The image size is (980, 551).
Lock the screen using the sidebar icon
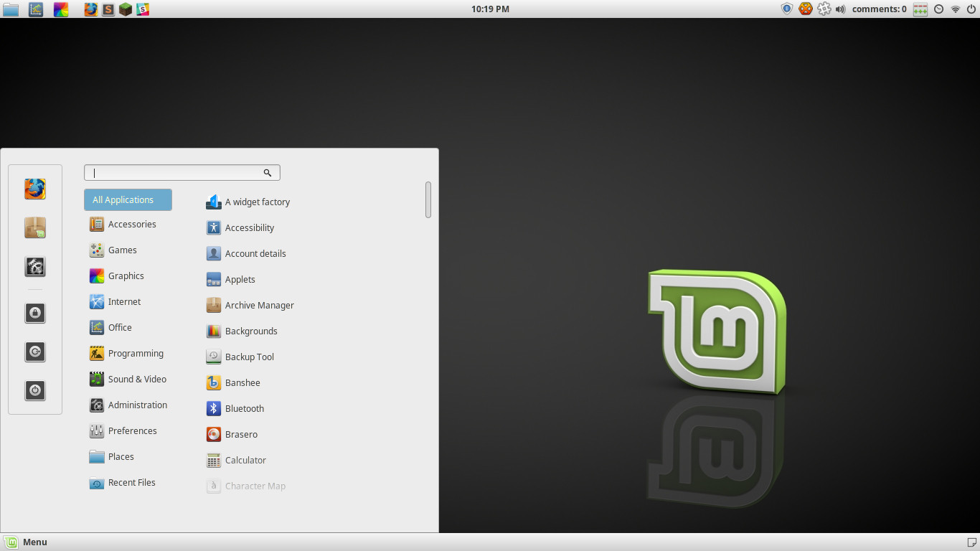click(x=35, y=313)
